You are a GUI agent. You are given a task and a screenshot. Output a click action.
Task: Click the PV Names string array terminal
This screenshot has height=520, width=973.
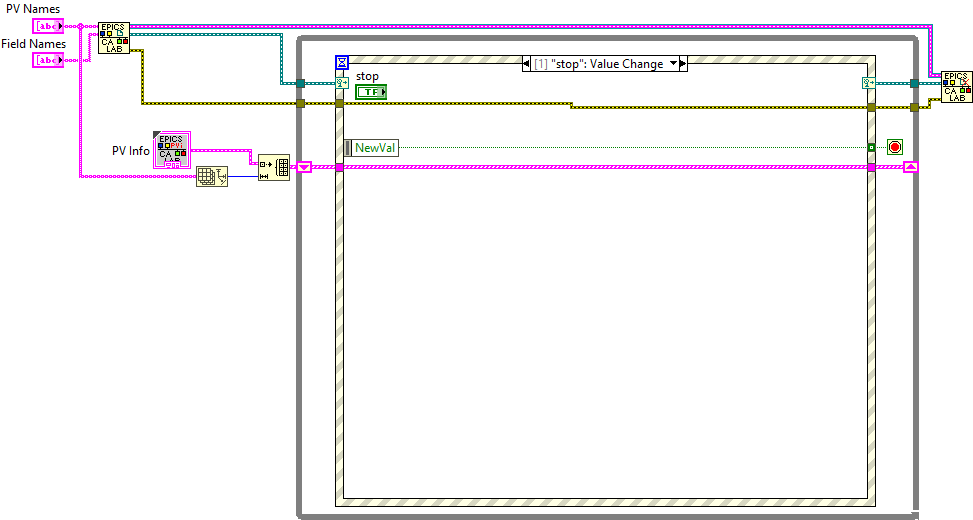47,25
